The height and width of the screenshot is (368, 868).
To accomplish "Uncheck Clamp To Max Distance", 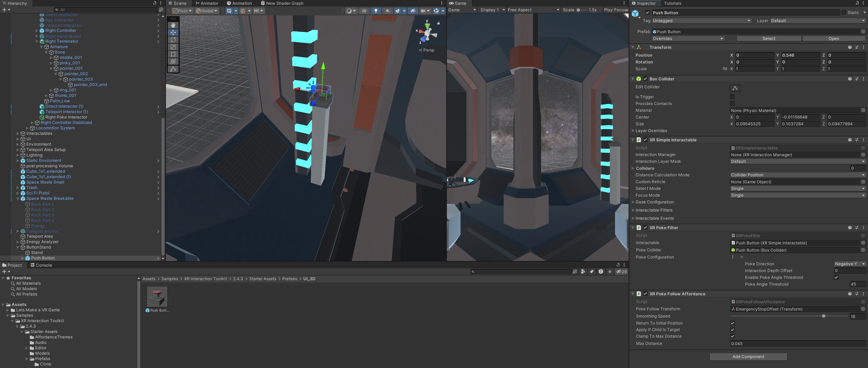I will 732,336.
